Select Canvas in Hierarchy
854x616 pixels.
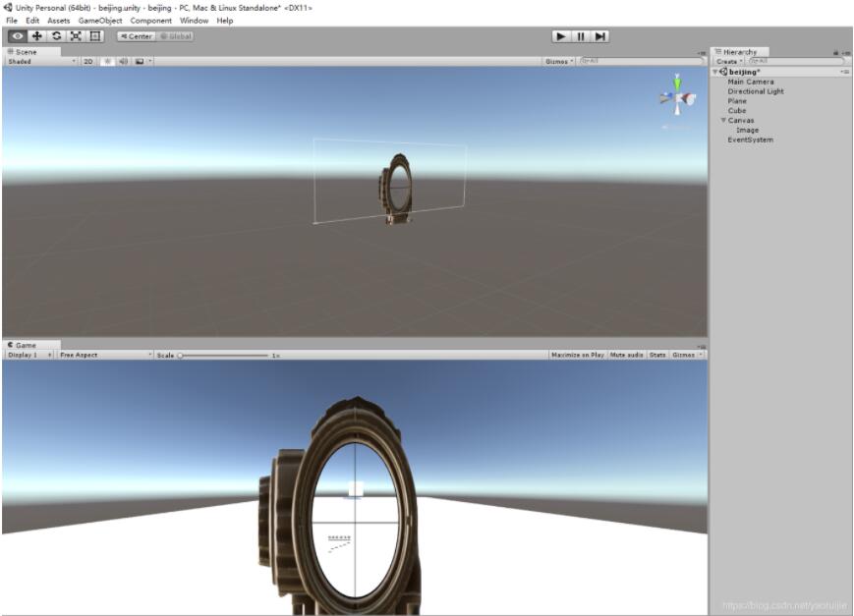point(741,121)
